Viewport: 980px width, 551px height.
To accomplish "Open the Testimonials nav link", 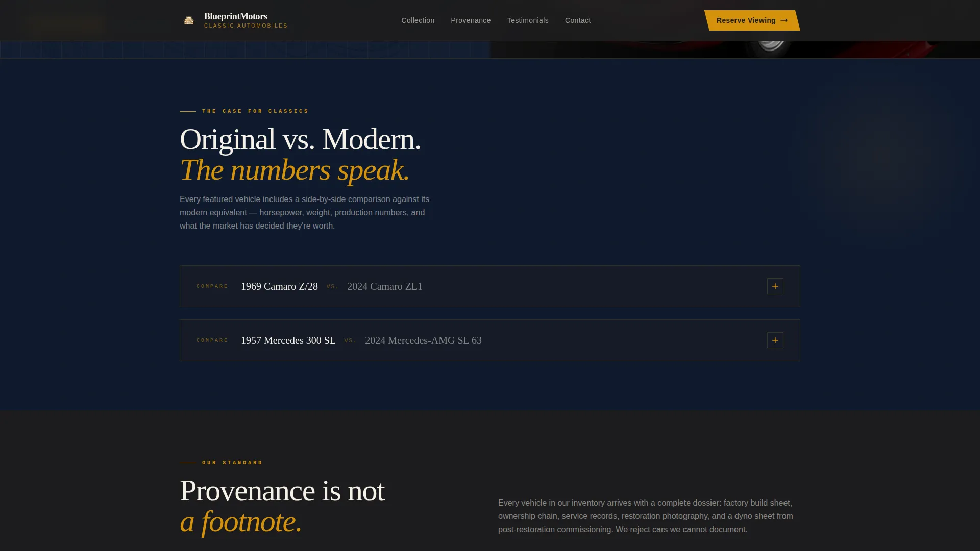I will tap(528, 20).
